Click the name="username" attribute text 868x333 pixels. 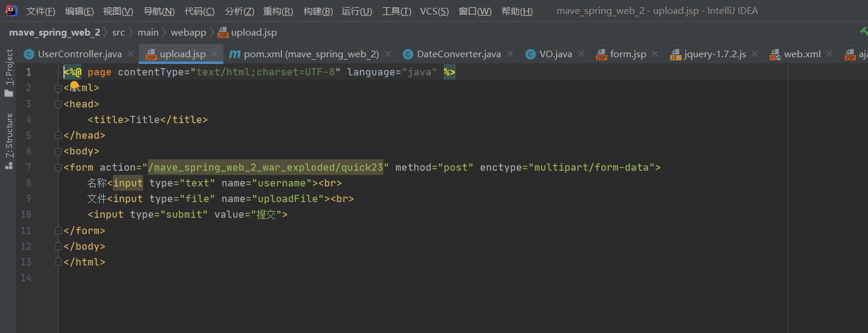click(x=266, y=183)
